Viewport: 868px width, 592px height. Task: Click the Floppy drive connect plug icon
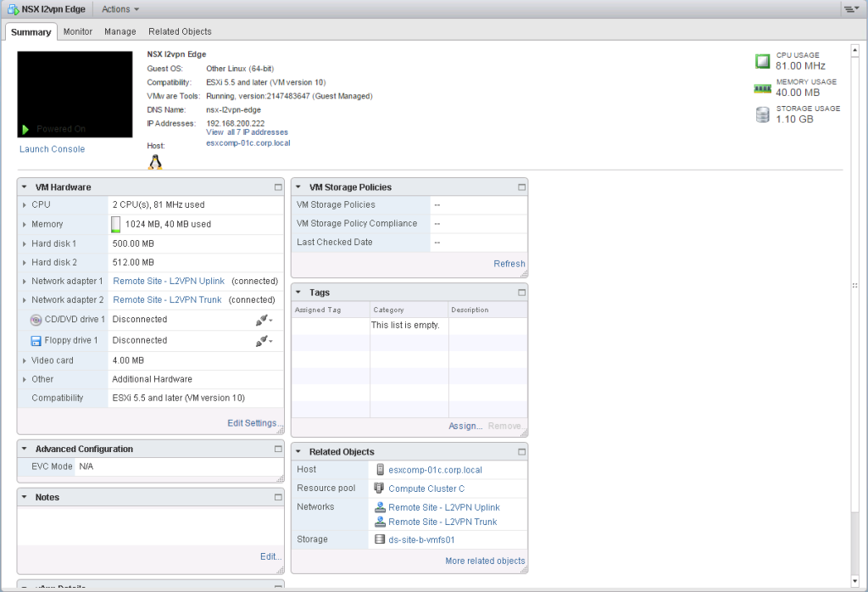click(x=264, y=341)
